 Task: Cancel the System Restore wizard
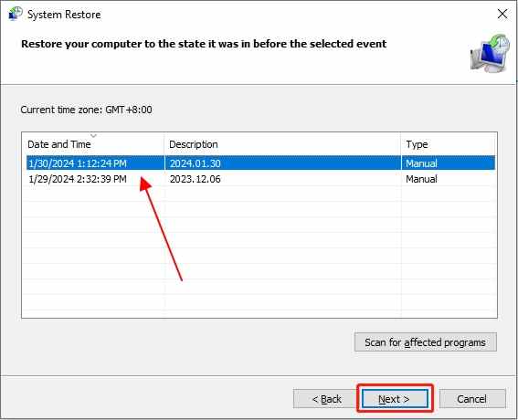point(472,399)
